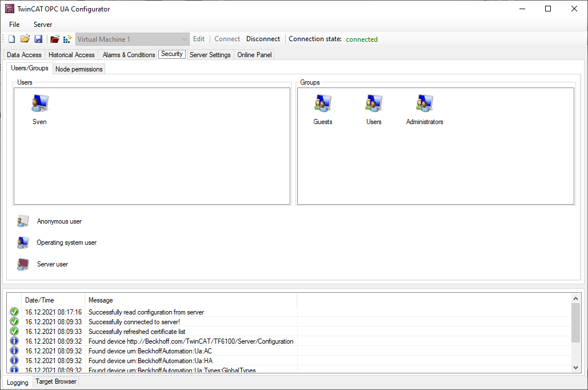This screenshot has height=390, width=588.
Task: Click the Anonymous user label
Action: pyautogui.click(x=59, y=221)
